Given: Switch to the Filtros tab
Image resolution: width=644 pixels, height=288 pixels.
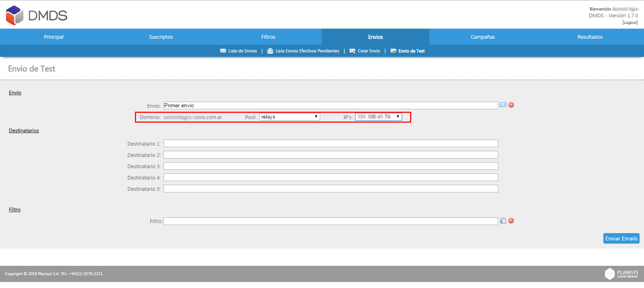Looking at the screenshot, I should [268, 37].
